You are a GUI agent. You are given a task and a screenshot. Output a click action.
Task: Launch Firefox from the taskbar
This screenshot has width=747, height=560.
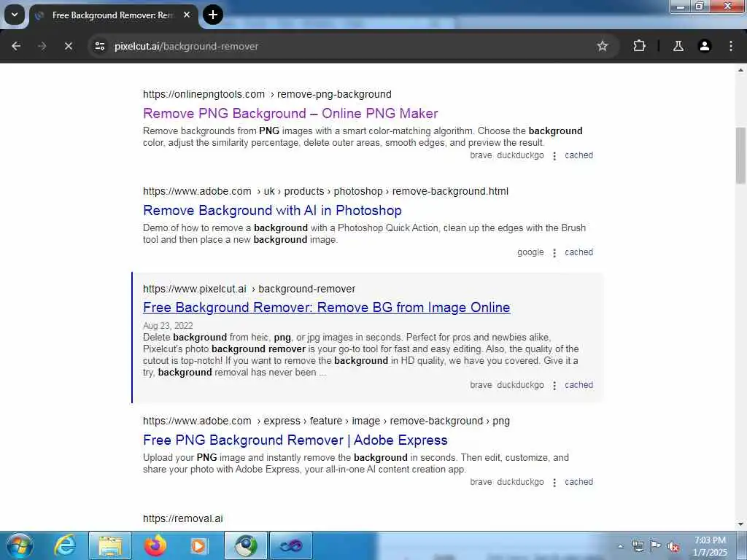coord(155,545)
